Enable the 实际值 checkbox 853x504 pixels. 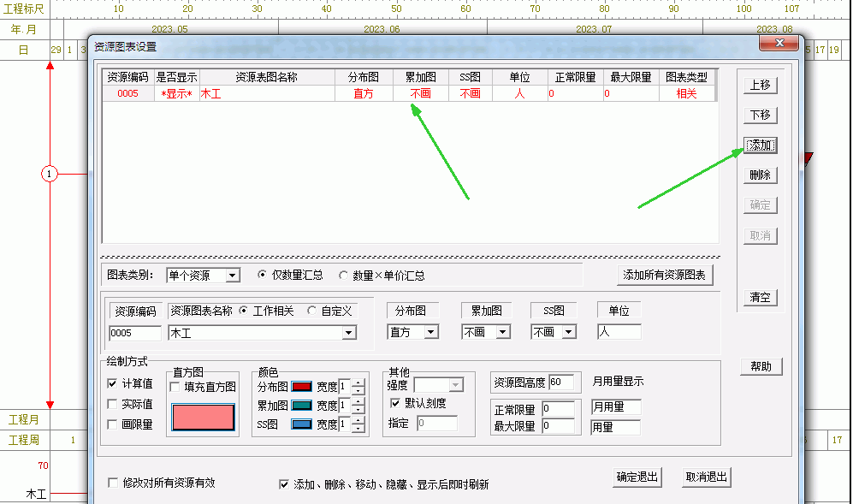tap(113, 404)
